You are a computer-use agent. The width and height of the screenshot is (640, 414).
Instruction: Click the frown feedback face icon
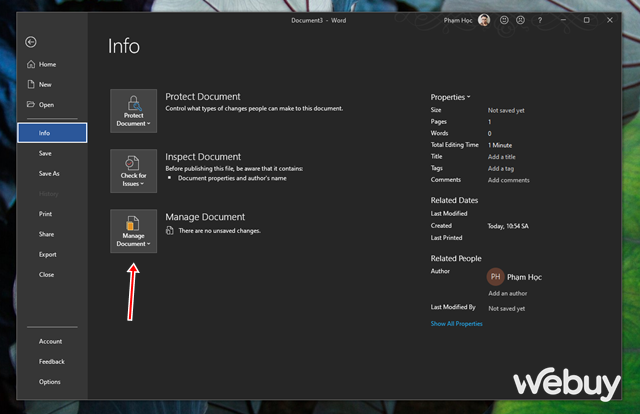(522, 20)
